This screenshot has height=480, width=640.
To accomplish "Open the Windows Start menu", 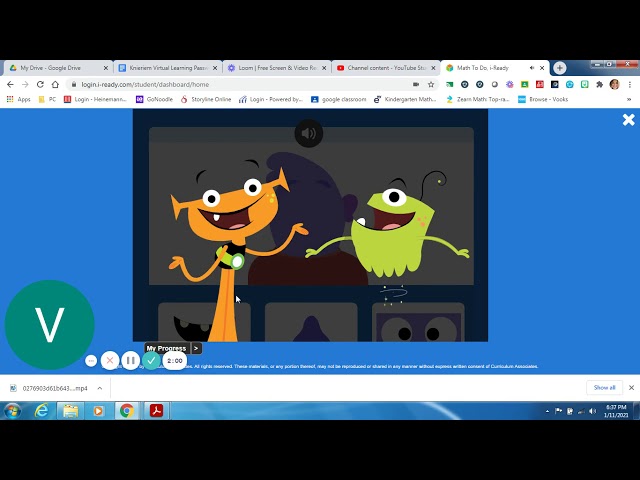I will [x=13, y=411].
